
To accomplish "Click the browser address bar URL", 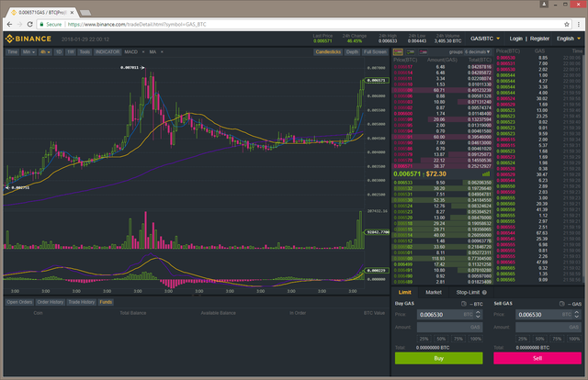I will tap(137, 25).
